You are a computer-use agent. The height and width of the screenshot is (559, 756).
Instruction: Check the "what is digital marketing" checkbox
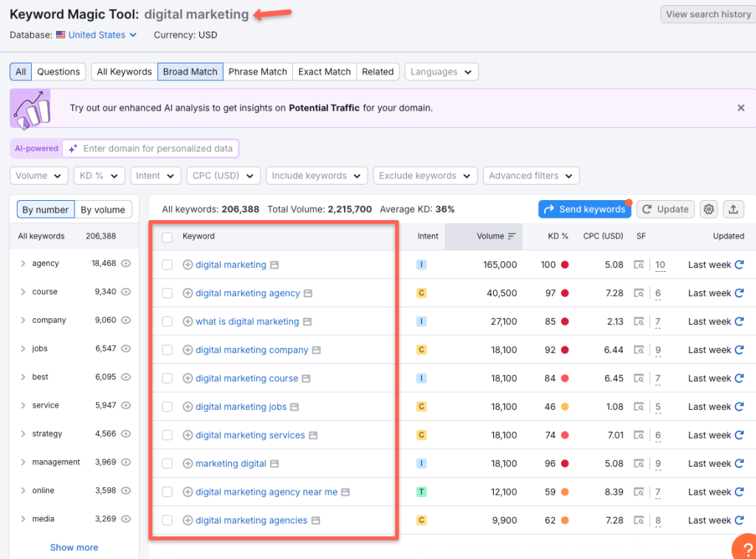tap(167, 321)
